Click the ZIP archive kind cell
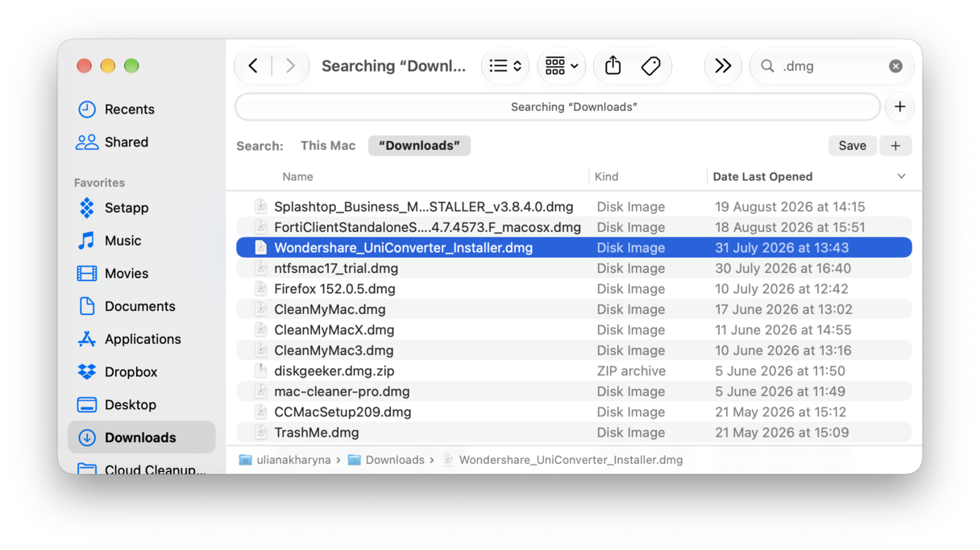The image size is (980, 550). point(631,371)
